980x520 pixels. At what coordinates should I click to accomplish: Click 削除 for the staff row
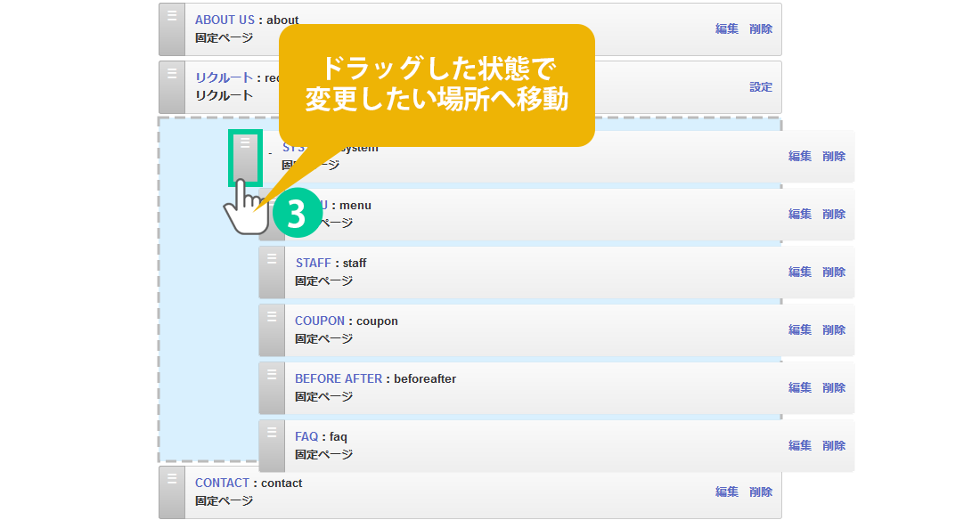click(x=834, y=272)
